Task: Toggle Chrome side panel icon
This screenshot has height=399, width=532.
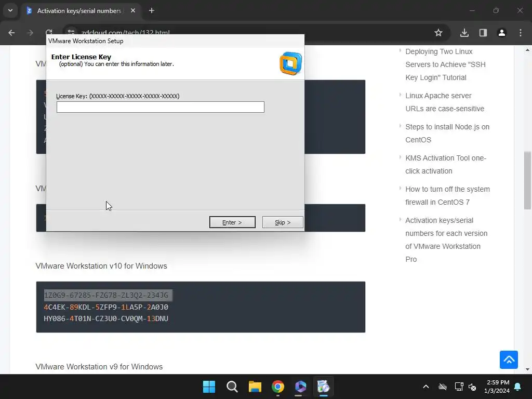Action: (x=483, y=33)
